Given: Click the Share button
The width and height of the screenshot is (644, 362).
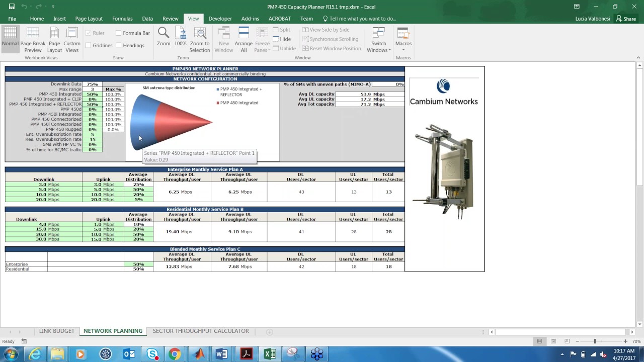Looking at the screenshot, I should pos(625,19).
